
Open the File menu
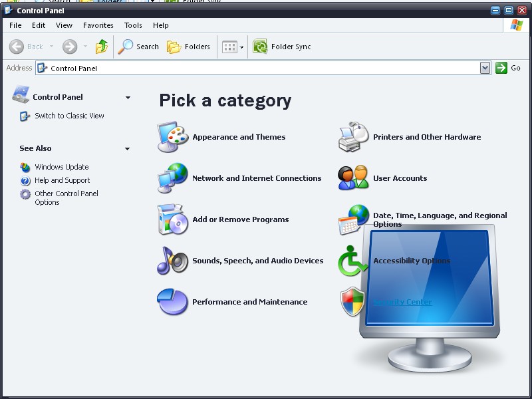pyautogui.click(x=15, y=25)
